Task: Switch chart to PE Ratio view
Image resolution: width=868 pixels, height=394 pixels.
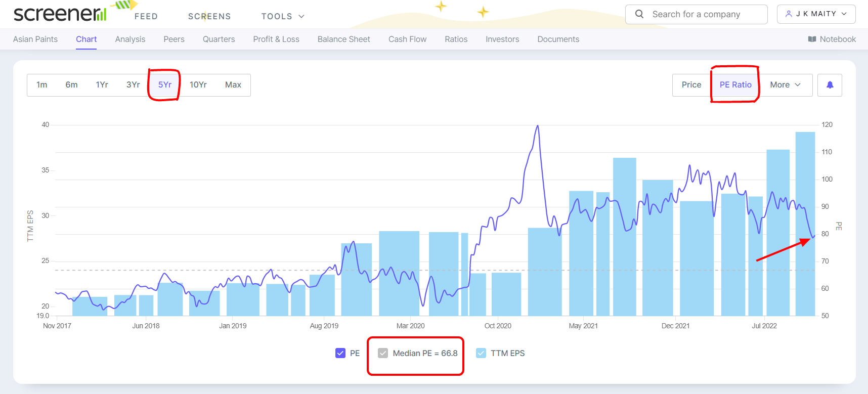Action: tap(735, 85)
